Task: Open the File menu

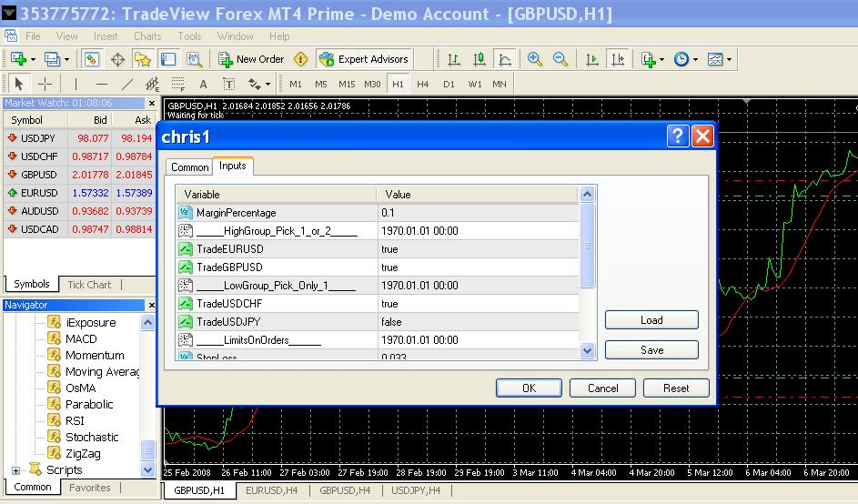Action: (33, 36)
